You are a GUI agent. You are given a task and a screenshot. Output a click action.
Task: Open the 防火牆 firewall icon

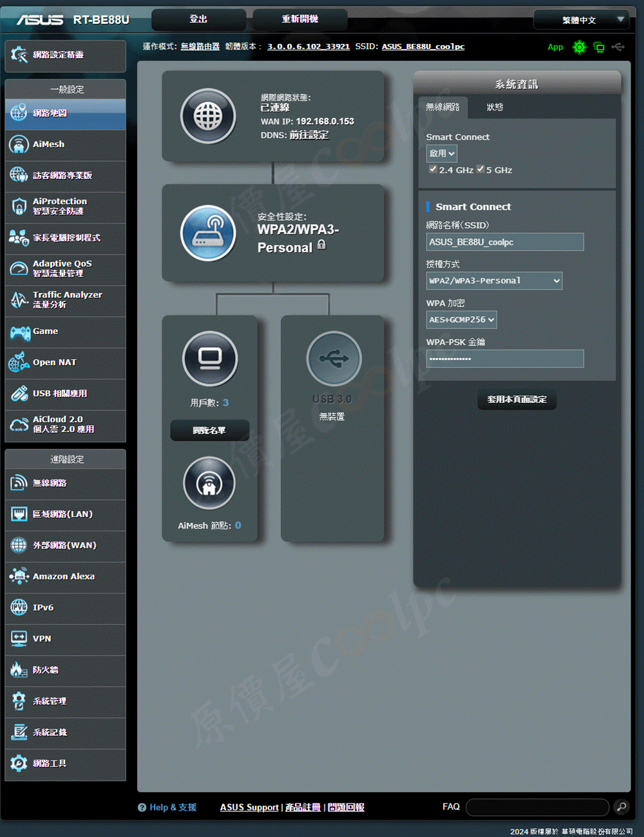[19, 670]
